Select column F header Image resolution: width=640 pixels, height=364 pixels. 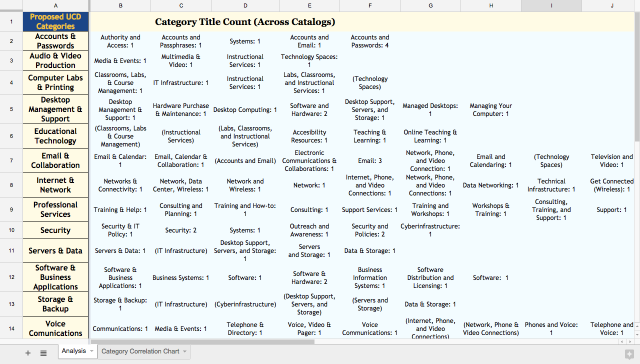370,5
